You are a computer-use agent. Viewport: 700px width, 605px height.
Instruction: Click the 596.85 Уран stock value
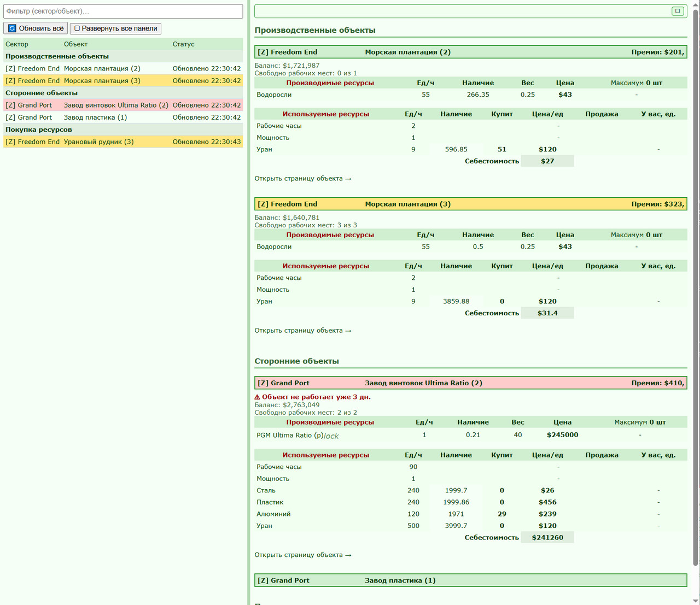pos(456,150)
